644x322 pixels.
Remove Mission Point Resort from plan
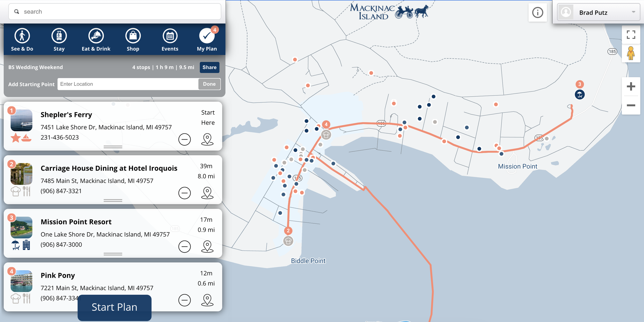(184, 247)
